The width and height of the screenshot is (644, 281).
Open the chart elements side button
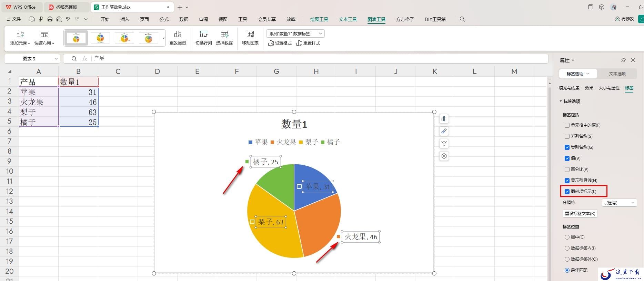tap(444, 119)
